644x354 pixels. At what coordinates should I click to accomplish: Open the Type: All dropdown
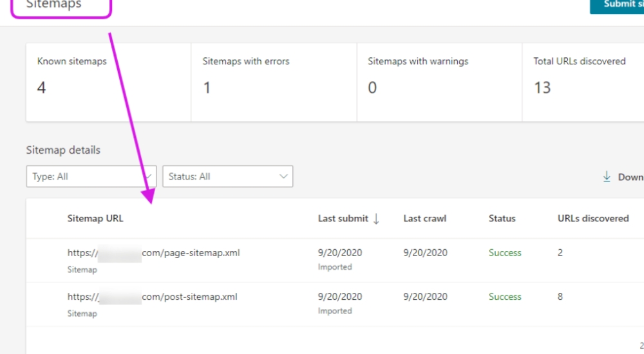[x=91, y=176]
